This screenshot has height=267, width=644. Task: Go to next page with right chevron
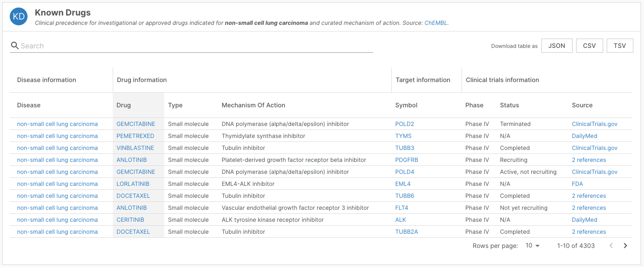tap(625, 245)
